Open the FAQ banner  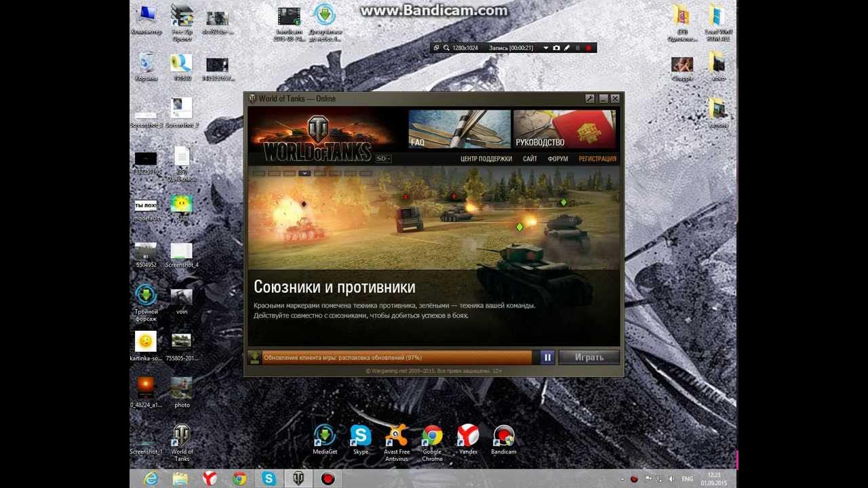459,129
